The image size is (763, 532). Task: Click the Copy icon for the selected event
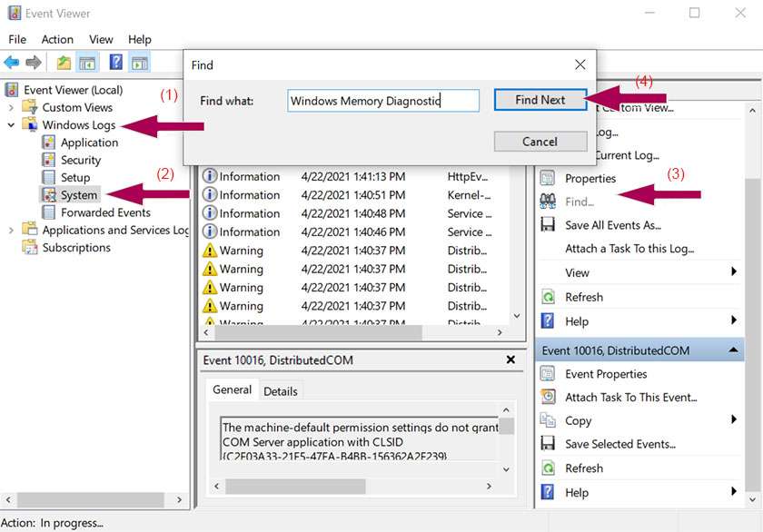click(548, 420)
